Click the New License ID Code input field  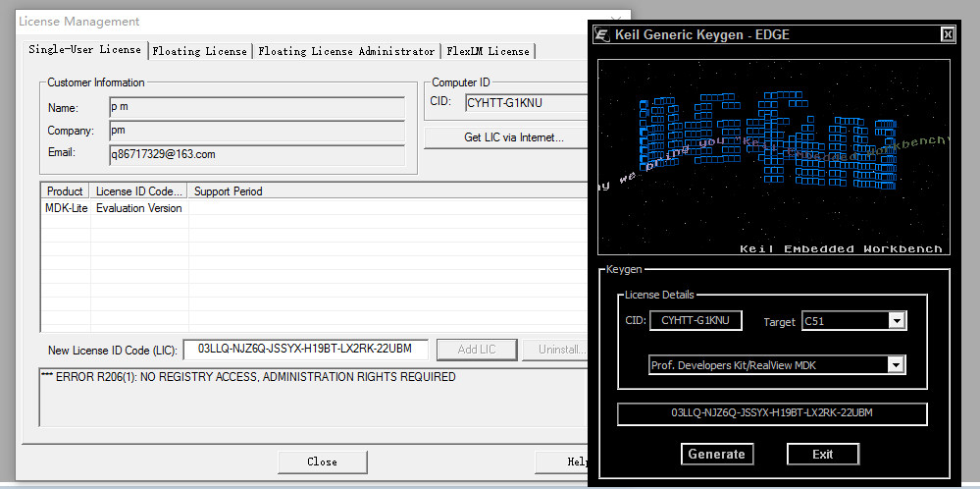pyautogui.click(x=306, y=350)
